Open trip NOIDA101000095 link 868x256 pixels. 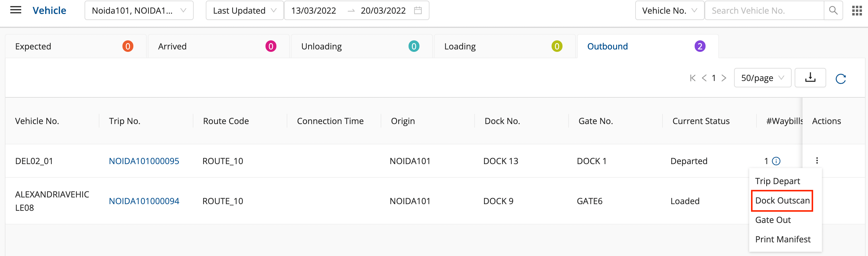(144, 161)
